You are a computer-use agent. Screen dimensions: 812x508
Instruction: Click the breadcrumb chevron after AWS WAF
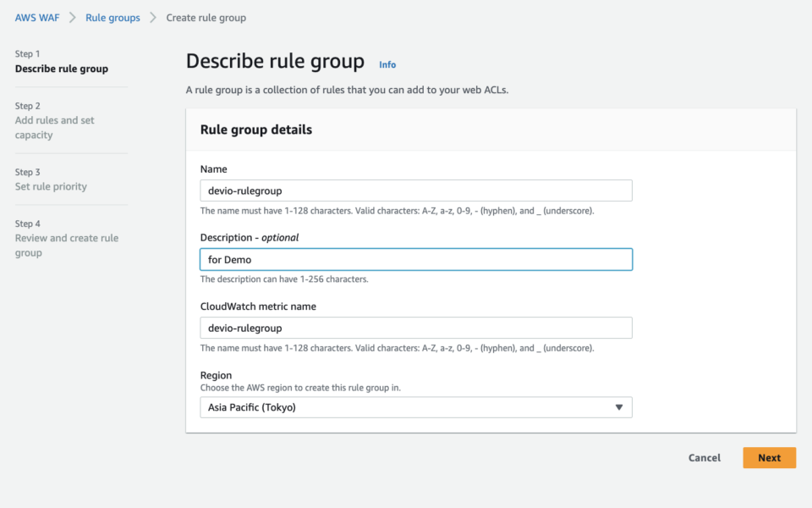coord(71,17)
